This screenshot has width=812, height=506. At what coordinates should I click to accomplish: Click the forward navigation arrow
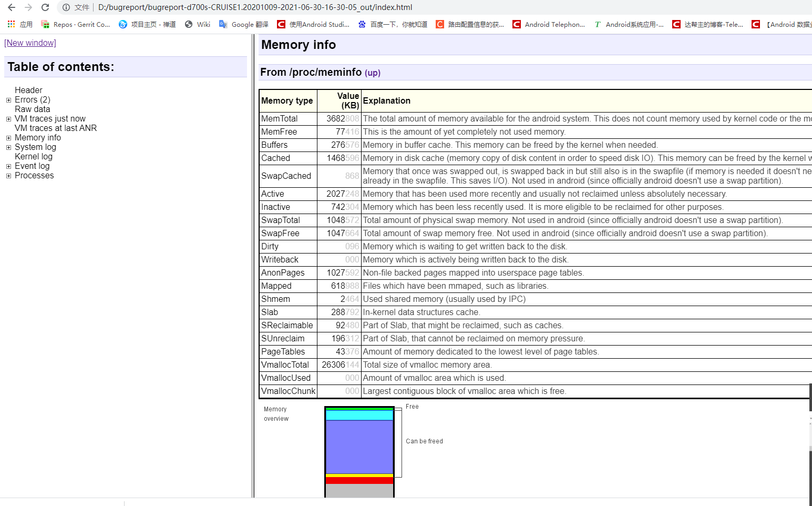tap(27, 7)
